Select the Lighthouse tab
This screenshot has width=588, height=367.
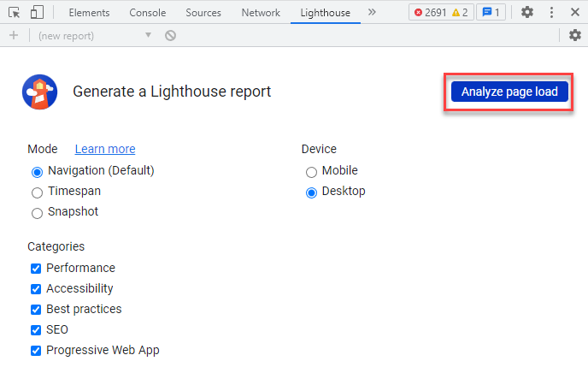pos(325,13)
